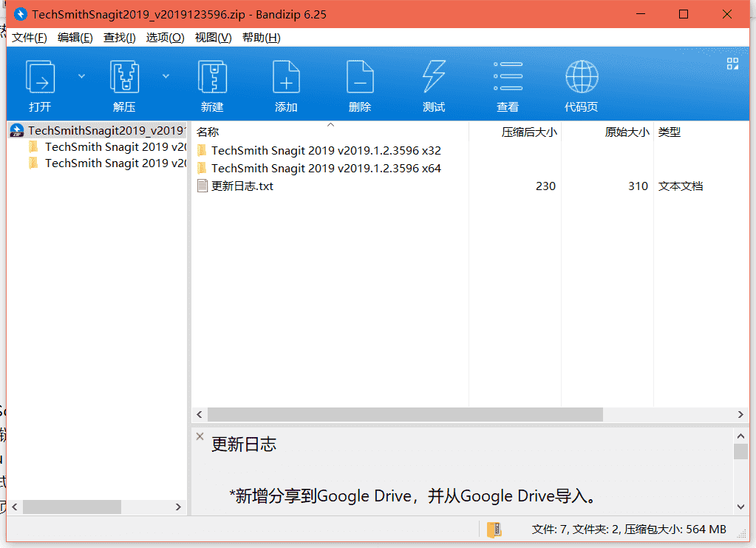Screen dimensions: 756x548
Task: Open the 查找(I) menu
Action: pos(120,38)
